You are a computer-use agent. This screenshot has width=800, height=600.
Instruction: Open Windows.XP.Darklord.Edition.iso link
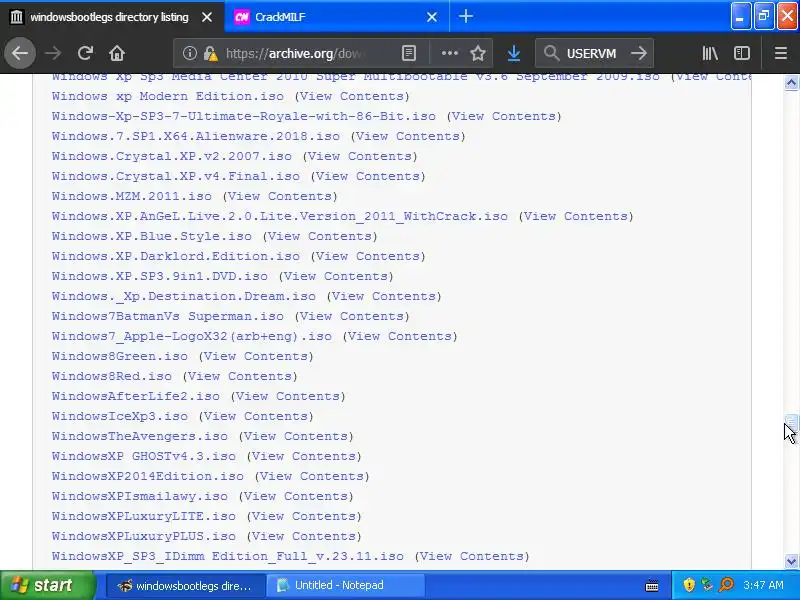tap(176, 256)
